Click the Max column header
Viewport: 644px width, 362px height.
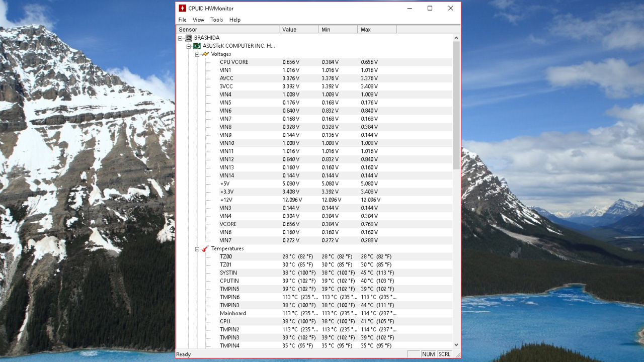(x=377, y=30)
